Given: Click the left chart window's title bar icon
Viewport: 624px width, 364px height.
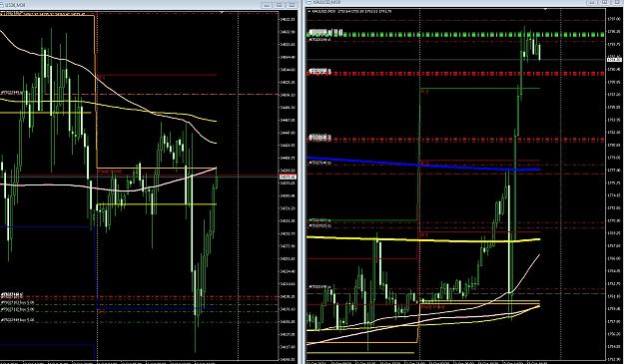Looking at the screenshot, I should click(2, 5).
